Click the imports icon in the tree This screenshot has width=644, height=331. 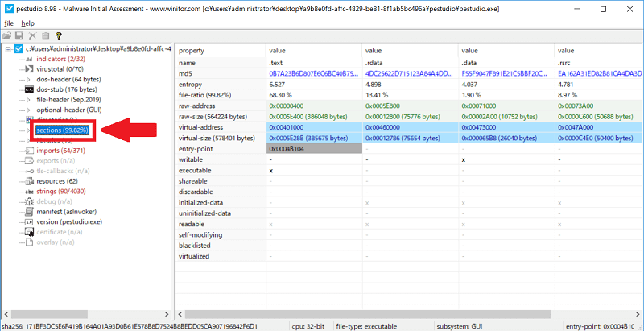pyautogui.click(x=29, y=151)
